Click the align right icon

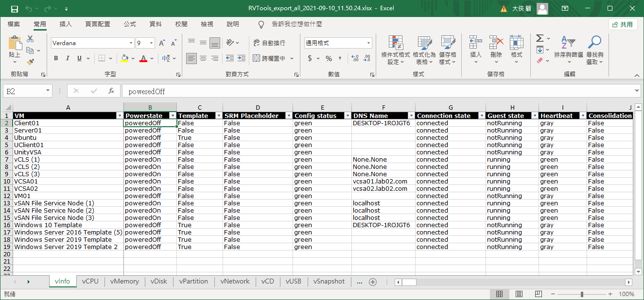click(x=215, y=58)
